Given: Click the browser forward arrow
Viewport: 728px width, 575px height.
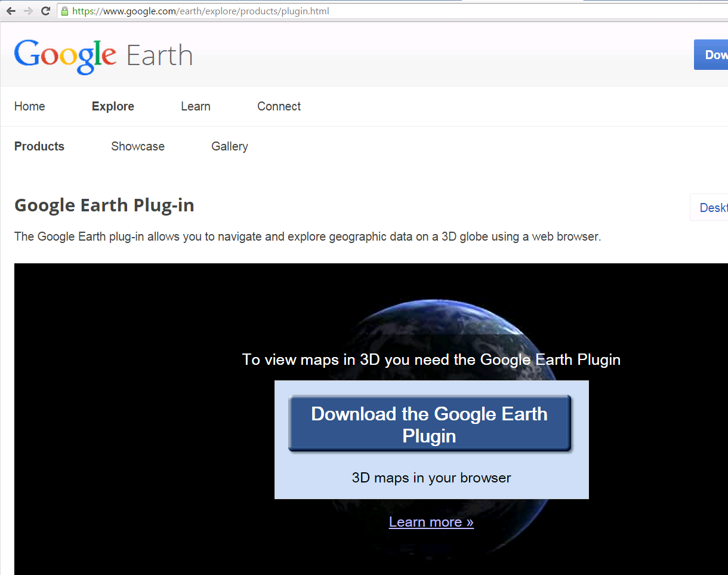Looking at the screenshot, I should (x=28, y=11).
